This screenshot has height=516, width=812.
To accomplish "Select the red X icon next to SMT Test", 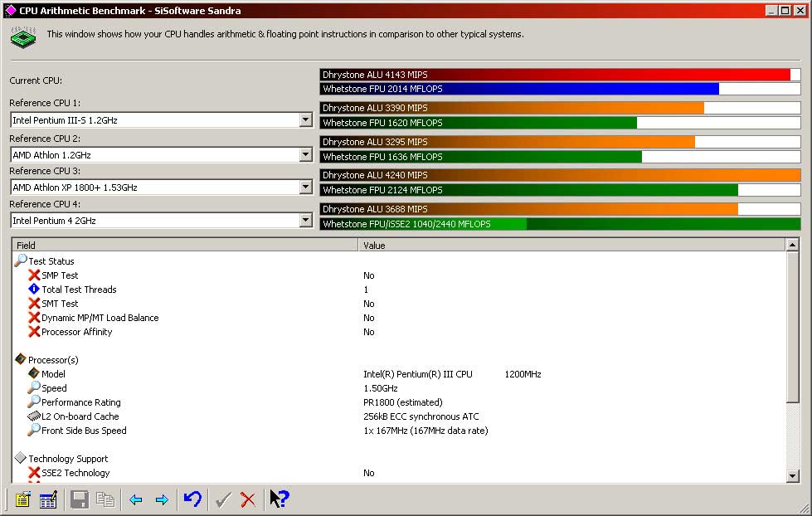I will (x=34, y=303).
